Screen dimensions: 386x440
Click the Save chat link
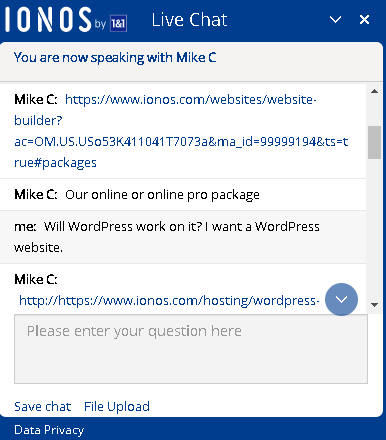pos(42,406)
